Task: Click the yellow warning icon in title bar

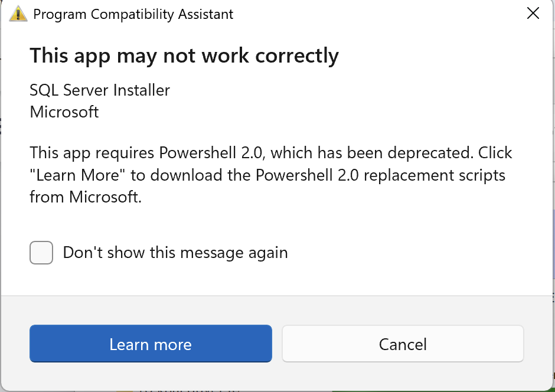Action: pyautogui.click(x=18, y=14)
